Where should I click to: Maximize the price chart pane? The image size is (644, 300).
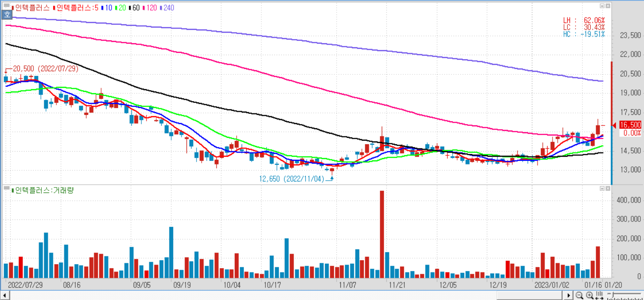pyautogui.click(x=602, y=6)
